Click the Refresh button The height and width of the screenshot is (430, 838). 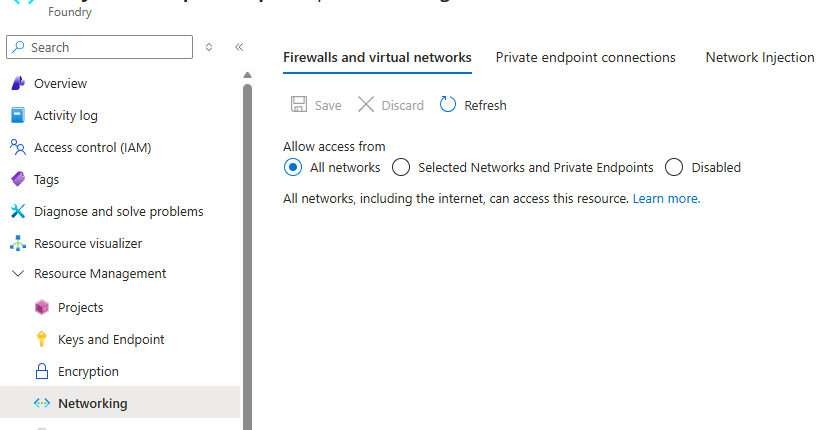pos(473,105)
